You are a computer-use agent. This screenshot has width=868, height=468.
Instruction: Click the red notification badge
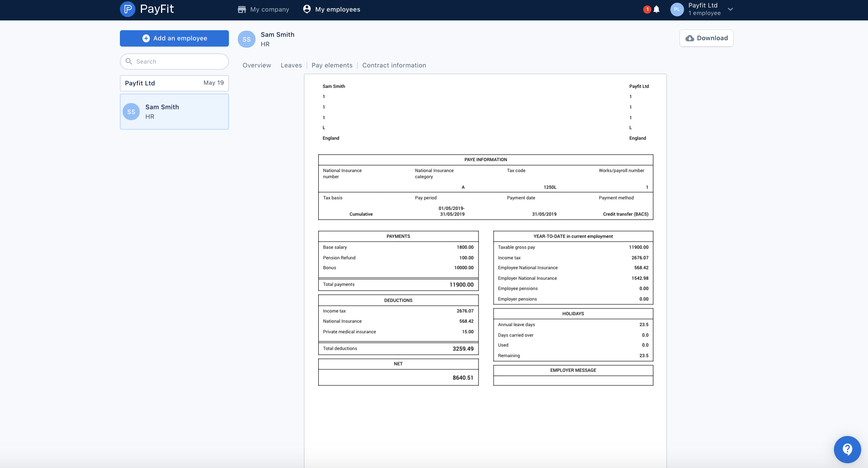pos(647,10)
